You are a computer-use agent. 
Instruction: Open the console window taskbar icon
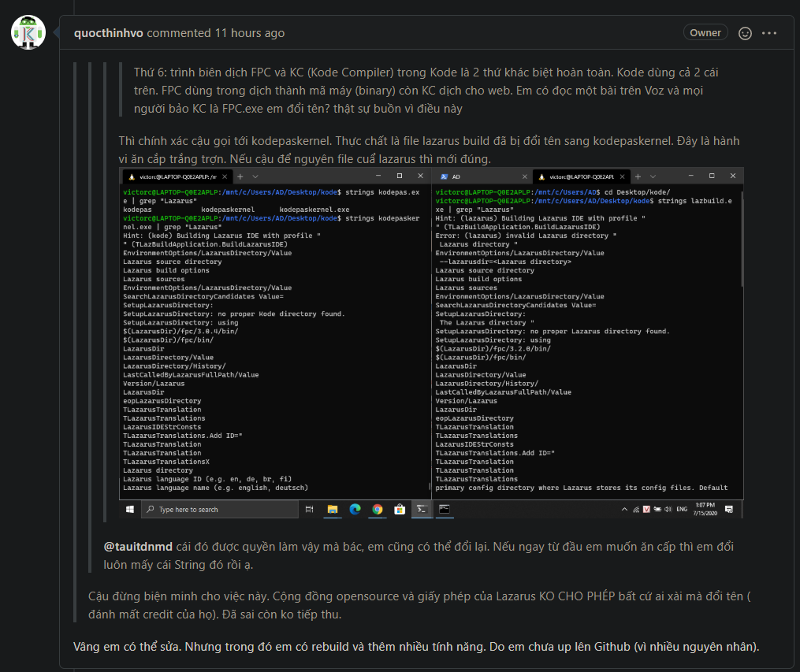445,510
